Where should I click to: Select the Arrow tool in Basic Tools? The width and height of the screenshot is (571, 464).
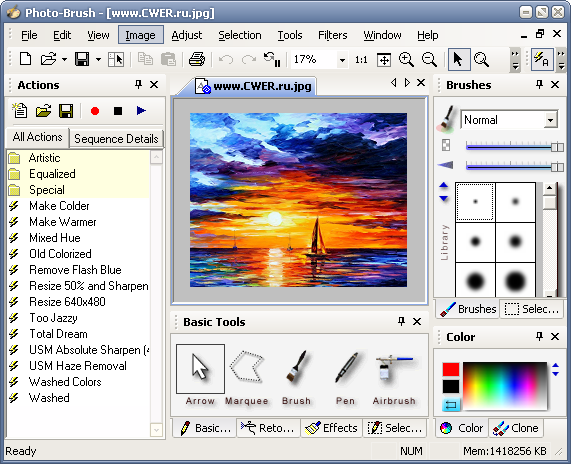coord(200,369)
